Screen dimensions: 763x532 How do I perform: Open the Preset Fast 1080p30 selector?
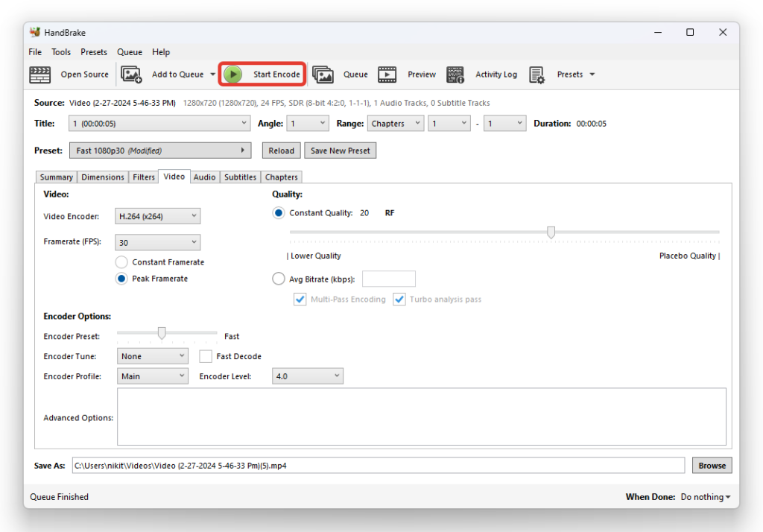tap(160, 151)
